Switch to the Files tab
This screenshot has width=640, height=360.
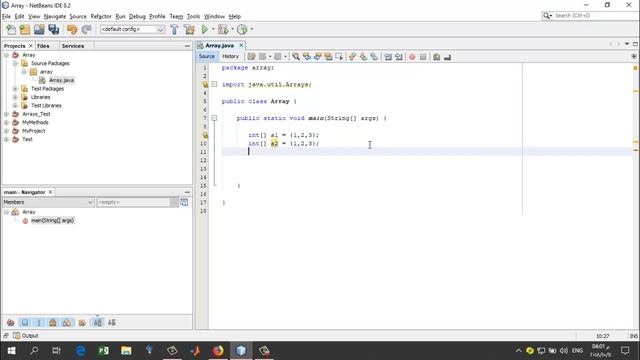[43, 46]
